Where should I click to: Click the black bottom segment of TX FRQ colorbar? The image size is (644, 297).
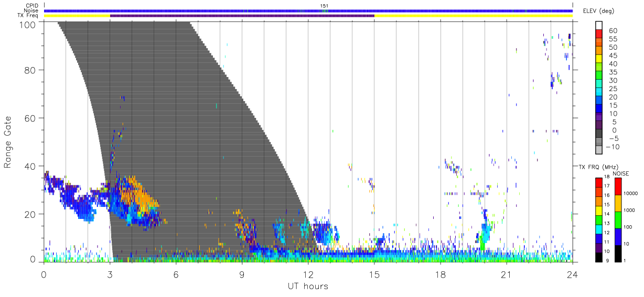tap(598, 256)
